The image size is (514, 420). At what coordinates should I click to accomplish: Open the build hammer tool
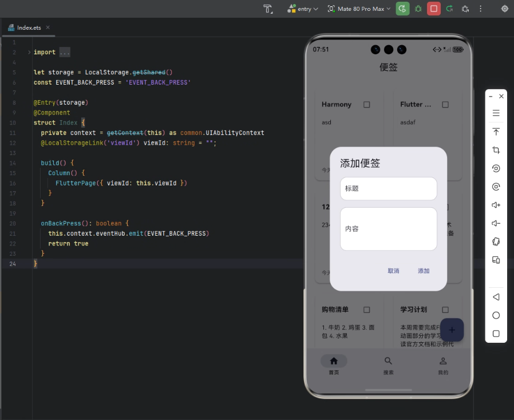[268, 9]
